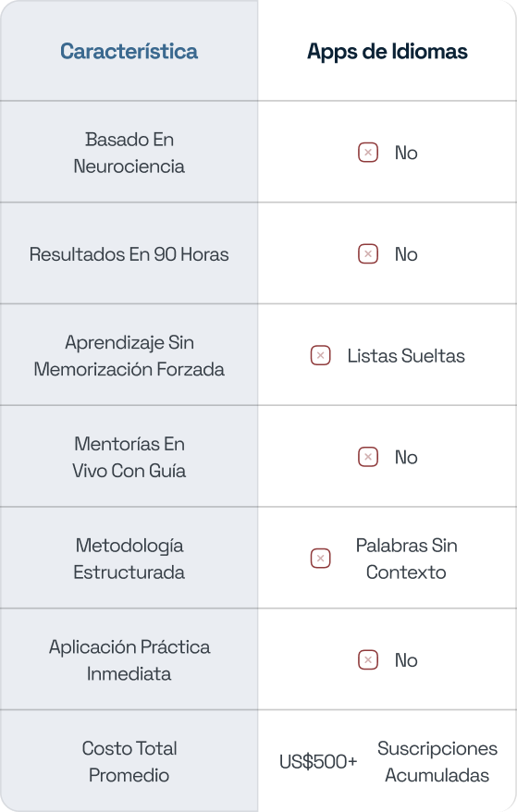This screenshot has height=812, width=517.
Task: Click the X icon beside Palabras Sin Contexto
Action: [x=321, y=559]
